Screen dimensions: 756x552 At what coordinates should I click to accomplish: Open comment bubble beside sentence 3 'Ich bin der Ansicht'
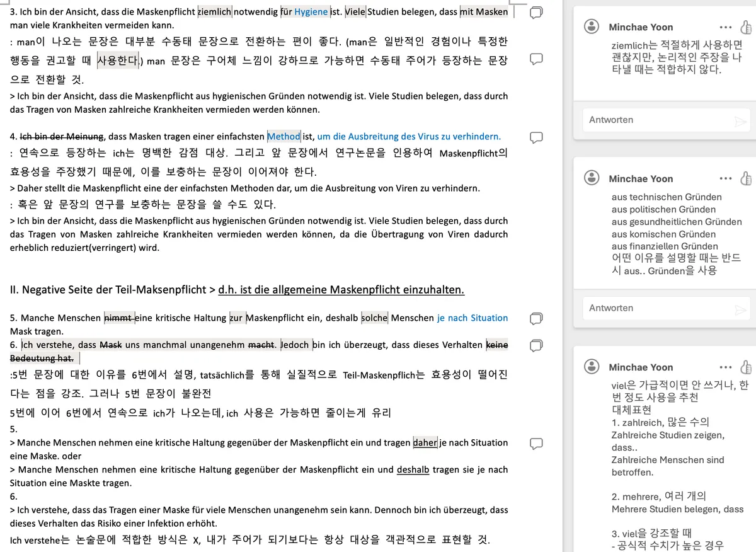(x=536, y=12)
